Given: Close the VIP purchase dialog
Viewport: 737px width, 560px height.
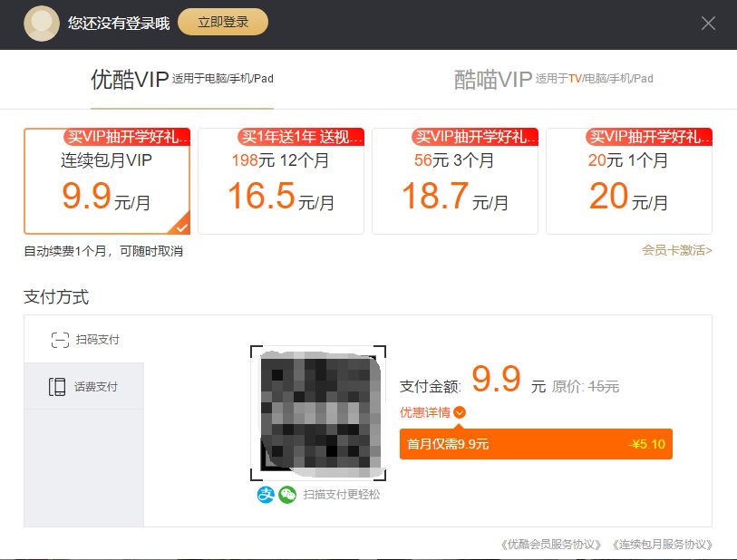Looking at the screenshot, I should pos(708,24).
